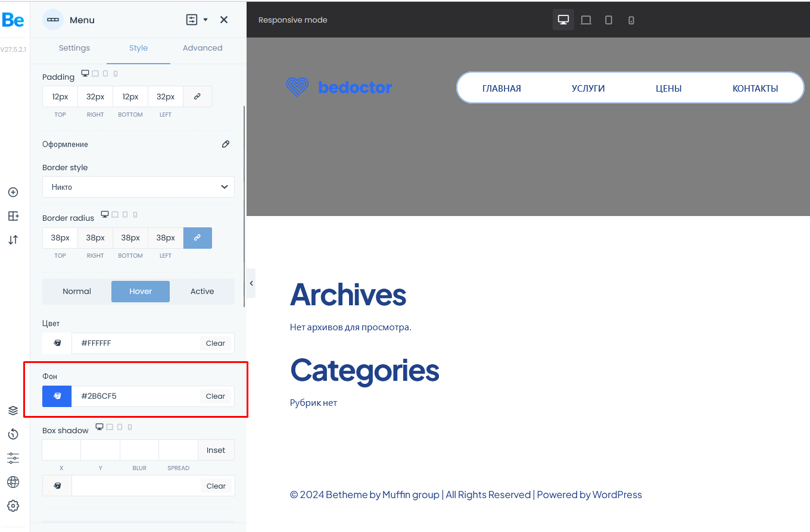Collapse the sidebar with arrow handle
Image resolution: width=810 pixels, height=532 pixels.
pyautogui.click(x=251, y=283)
